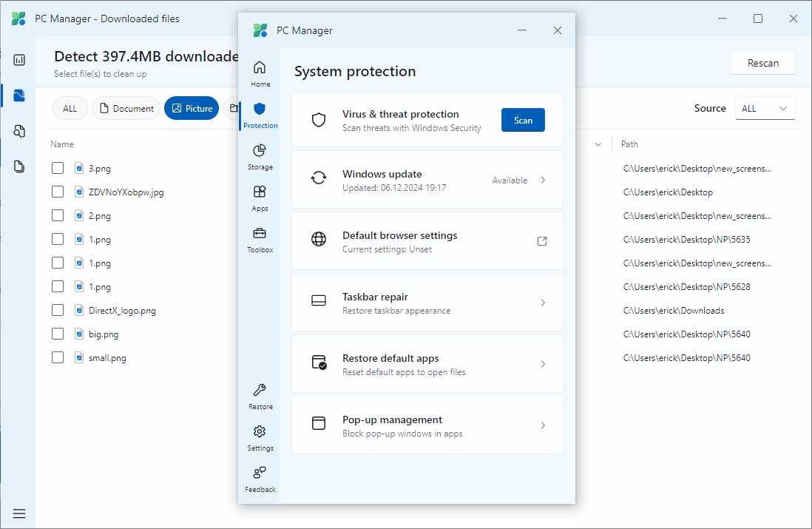Open the hamburger menu at bottom left

pos(19,513)
